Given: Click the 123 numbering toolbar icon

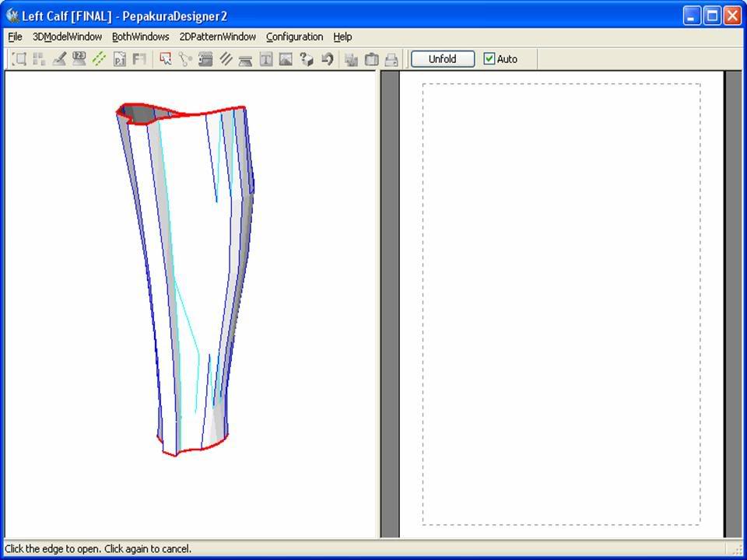Looking at the screenshot, I should pyautogui.click(x=79, y=59).
